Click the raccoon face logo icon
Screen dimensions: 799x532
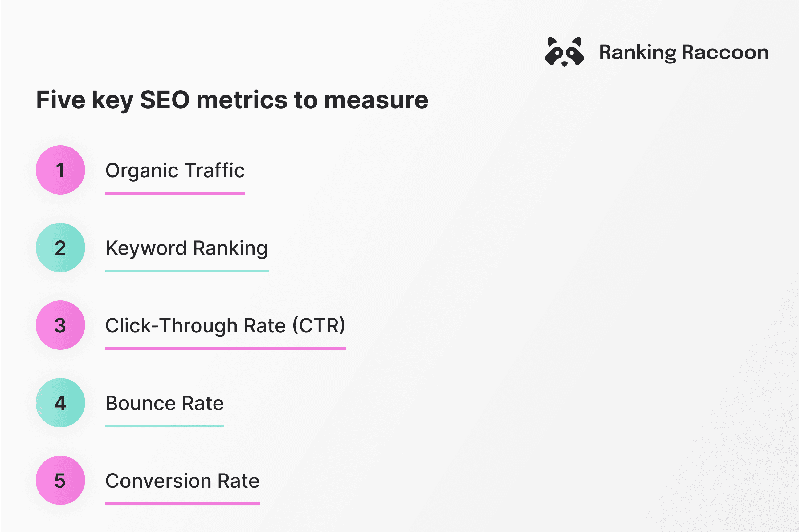tap(564, 52)
